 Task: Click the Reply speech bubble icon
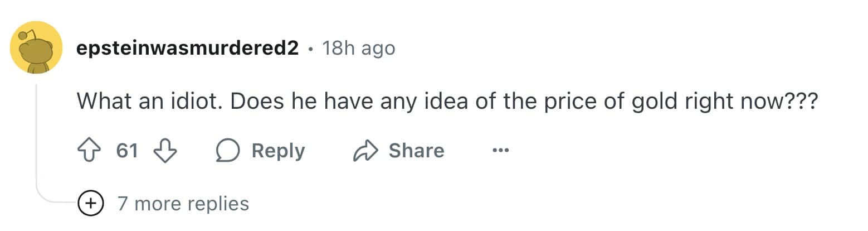coord(228,151)
